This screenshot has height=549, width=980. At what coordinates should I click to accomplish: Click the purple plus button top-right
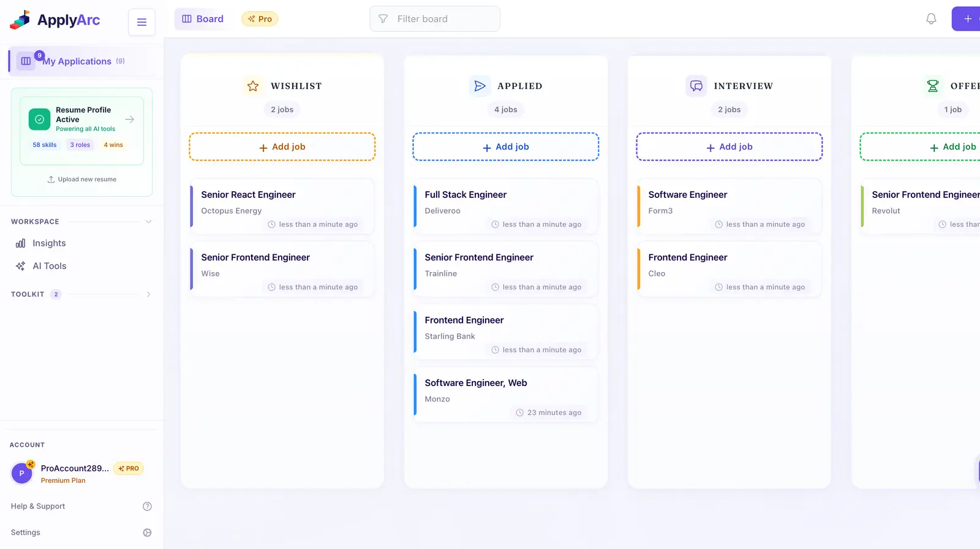pyautogui.click(x=967, y=19)
